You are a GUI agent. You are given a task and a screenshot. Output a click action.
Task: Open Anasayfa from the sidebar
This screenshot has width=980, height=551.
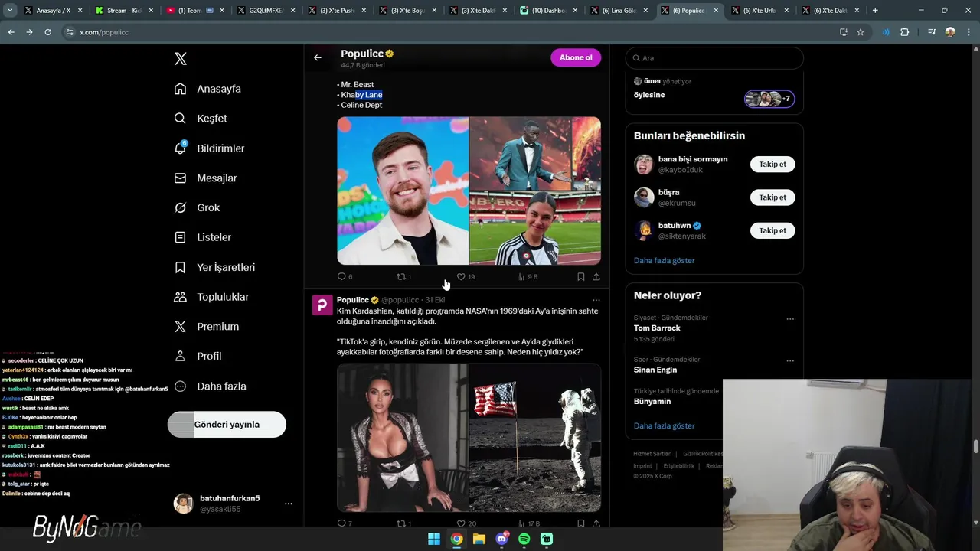(207, 89)
